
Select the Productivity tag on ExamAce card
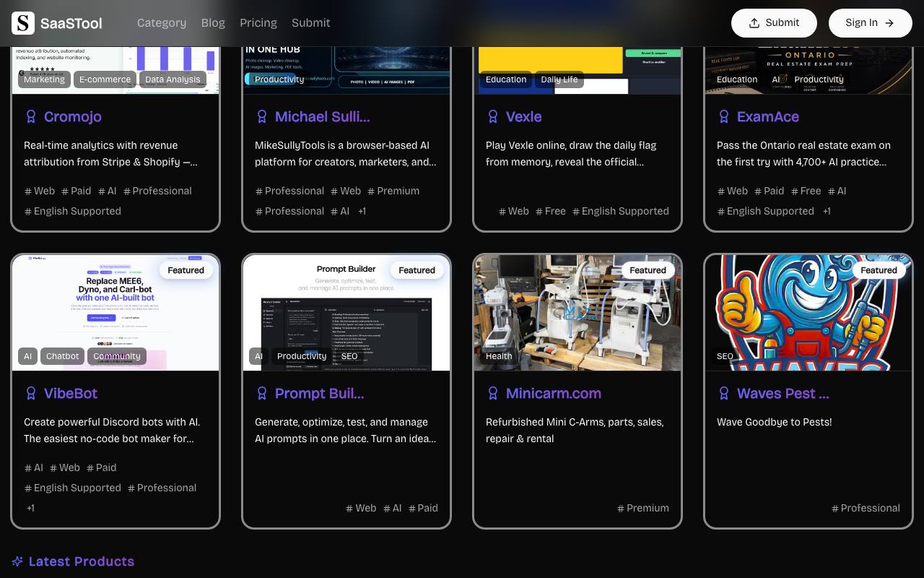pyautogui.click(x=819, y=79)
